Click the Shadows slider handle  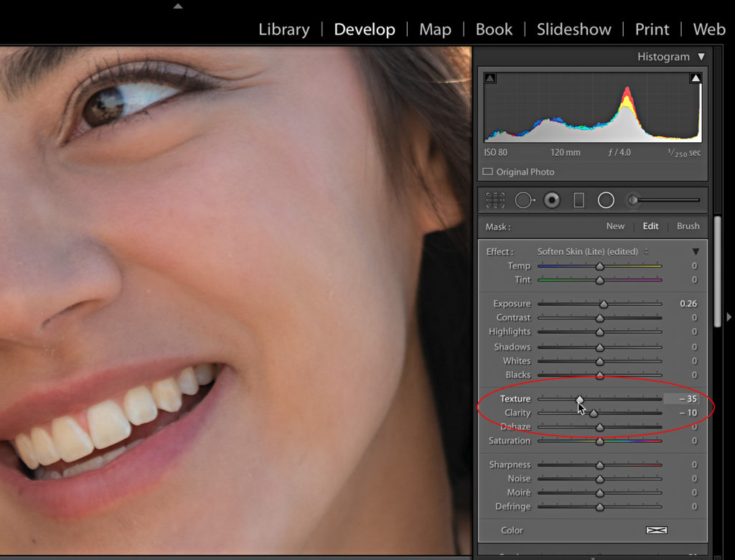[599, 347]
